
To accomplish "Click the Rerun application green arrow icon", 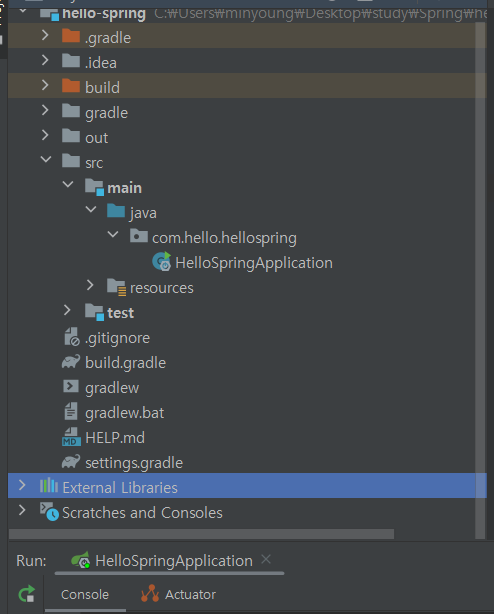I will (x=27, y=594).
